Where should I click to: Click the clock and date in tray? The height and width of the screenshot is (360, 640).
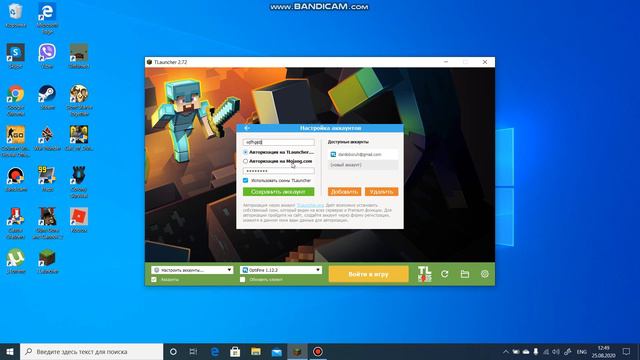[603, 351]
